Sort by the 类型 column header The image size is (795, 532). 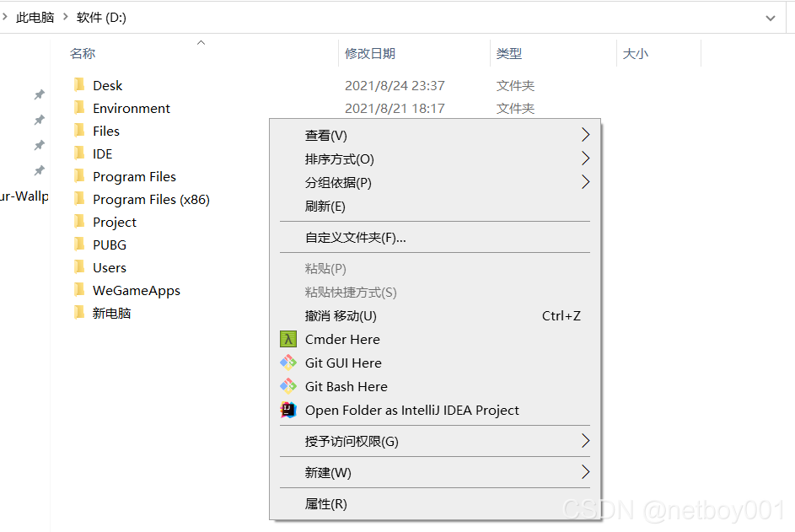point(509,53)
